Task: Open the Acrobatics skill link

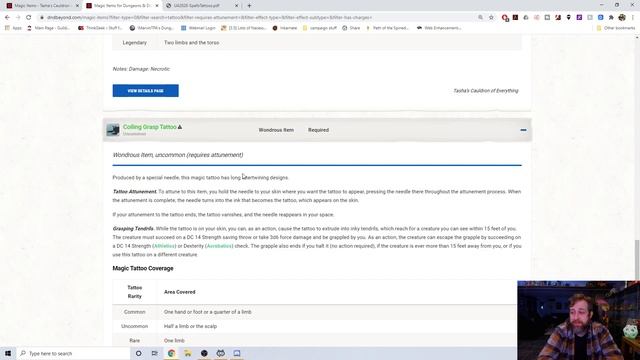Action: click(x=219, y=246)
